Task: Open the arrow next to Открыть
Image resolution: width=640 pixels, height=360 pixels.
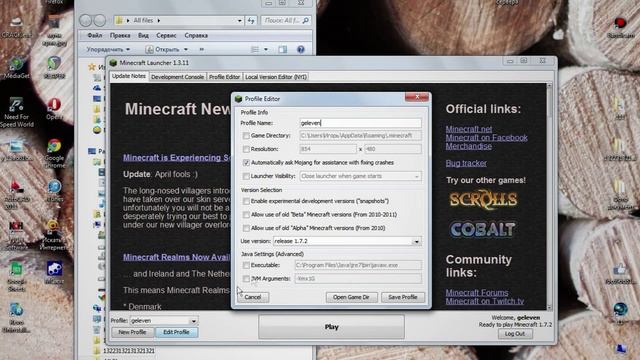Action: 186,49
